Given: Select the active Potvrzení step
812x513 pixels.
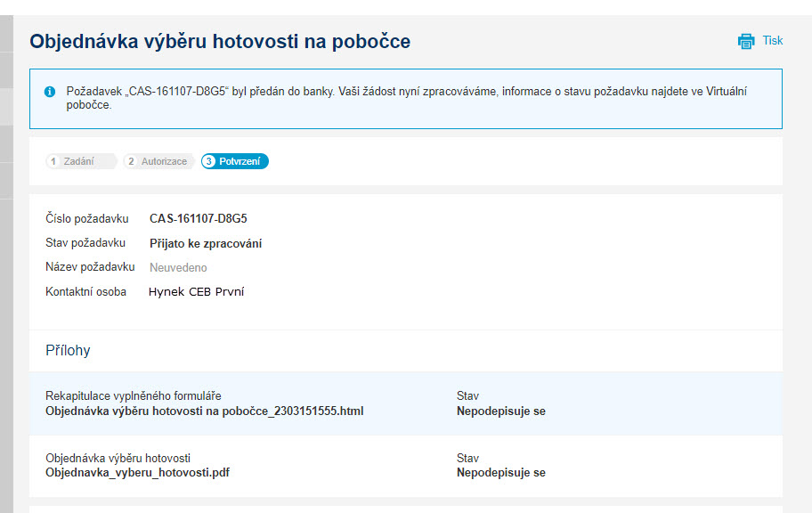Looking at the screenshot, I should click(x=234, y=161).
